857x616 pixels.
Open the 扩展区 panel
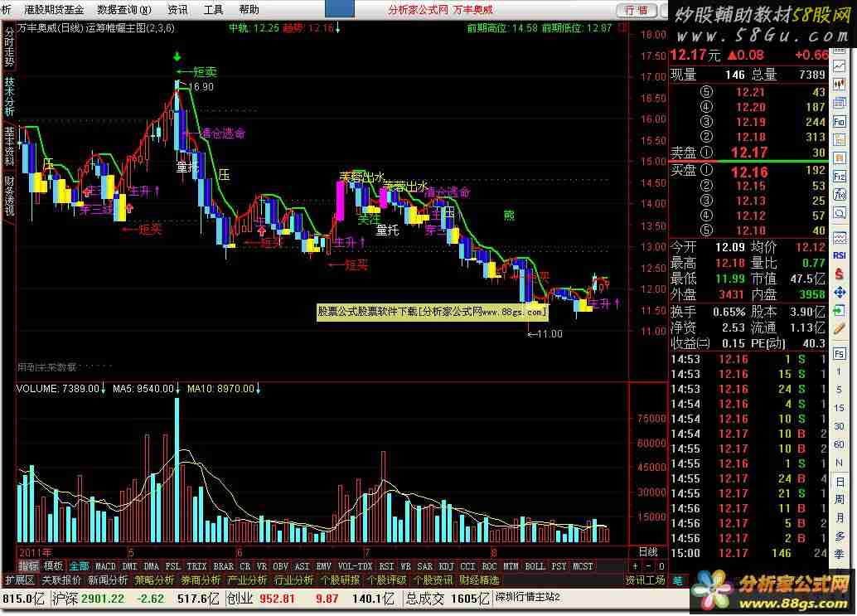tap(20, 580)
